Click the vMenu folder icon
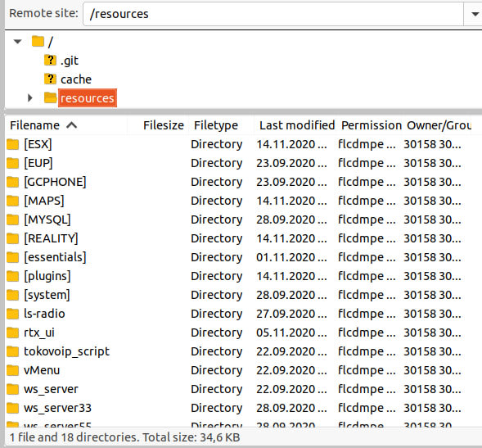This screenshot has width=482, height=448. click(x=12, y=370)
